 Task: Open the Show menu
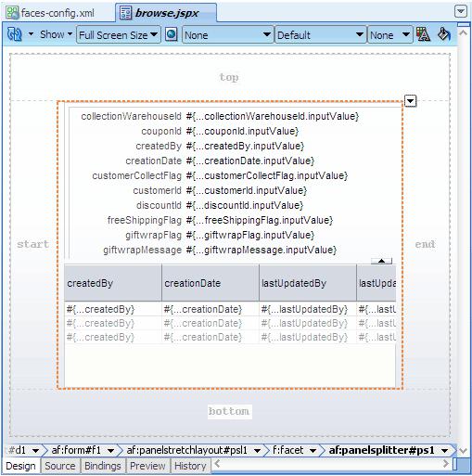[56, 34]
